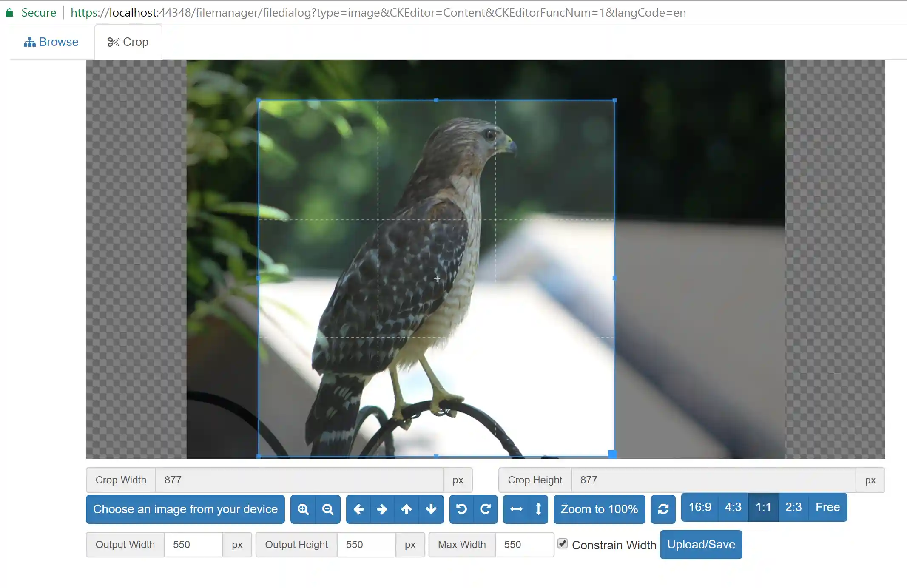
Task: Select the 4:3 aspect ratio option
Action: tap(733, 507)
